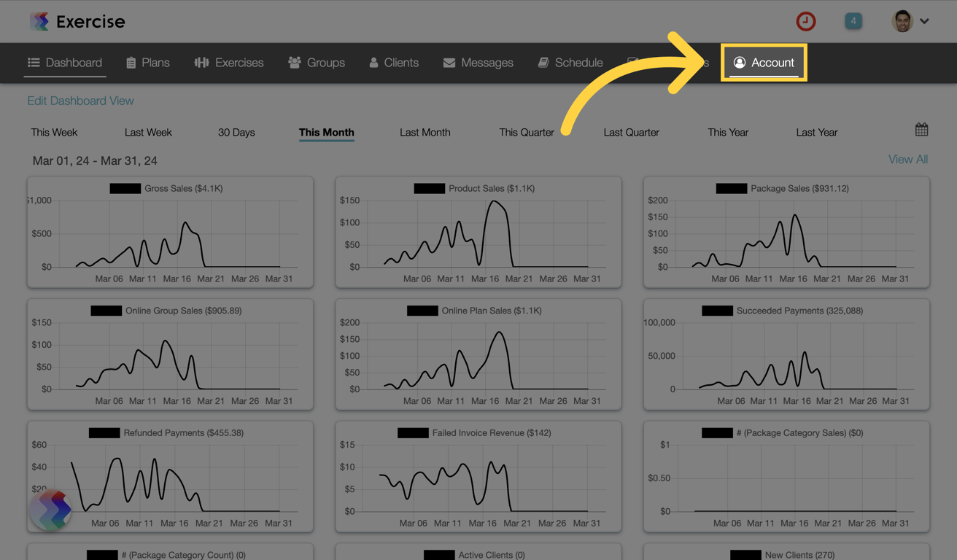This screenshot has width=957, height=560.
Task: Expand the profile dropdown chevron
Action: coord(924,21)
